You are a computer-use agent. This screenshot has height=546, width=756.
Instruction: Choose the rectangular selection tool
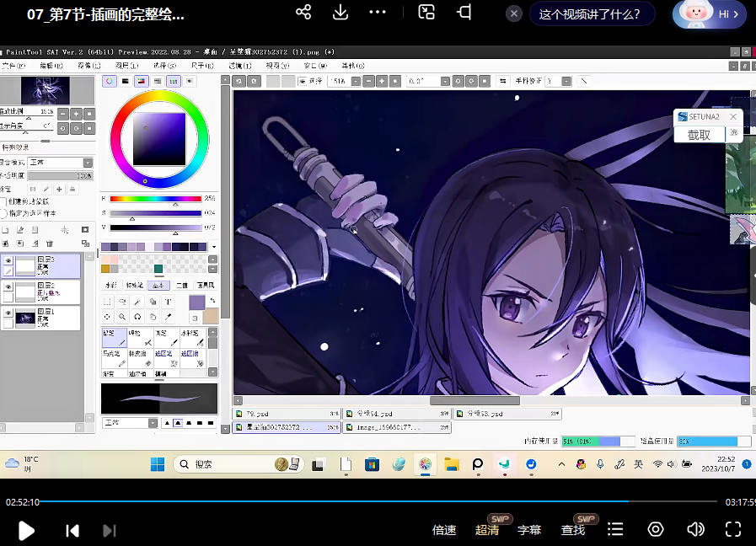click(x=108, y=302)
